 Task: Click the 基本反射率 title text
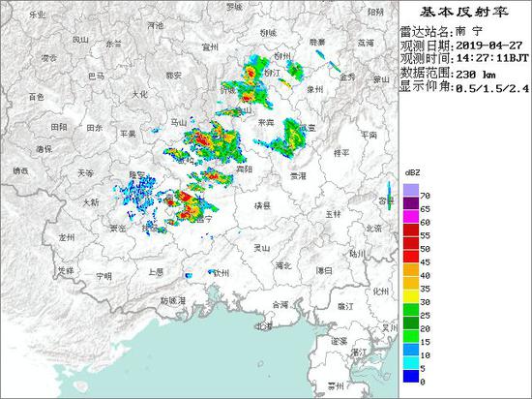tap(464, 13)
